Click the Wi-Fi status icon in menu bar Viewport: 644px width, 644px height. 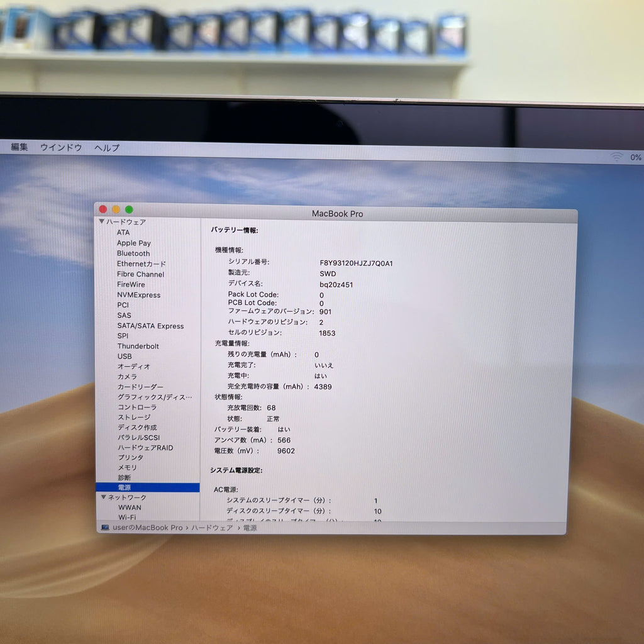coord(616,156)
